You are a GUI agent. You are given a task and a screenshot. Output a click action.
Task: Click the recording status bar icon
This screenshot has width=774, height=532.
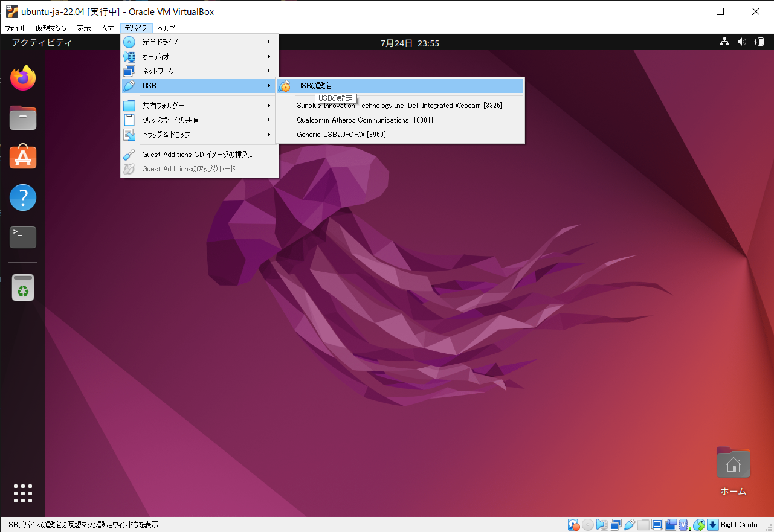click(x=671, y=524)
